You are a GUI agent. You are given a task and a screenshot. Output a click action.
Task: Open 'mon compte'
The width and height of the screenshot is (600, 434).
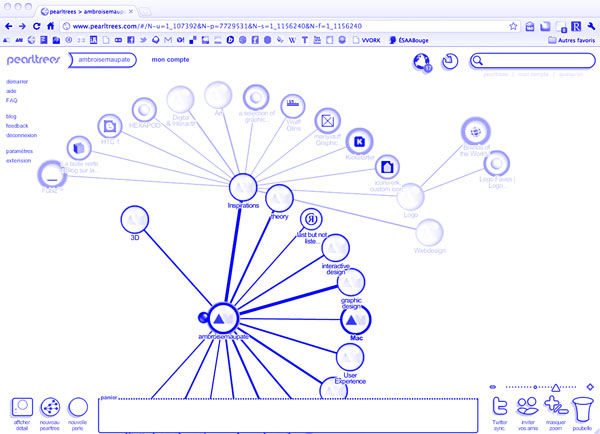(x=170, y=60)
